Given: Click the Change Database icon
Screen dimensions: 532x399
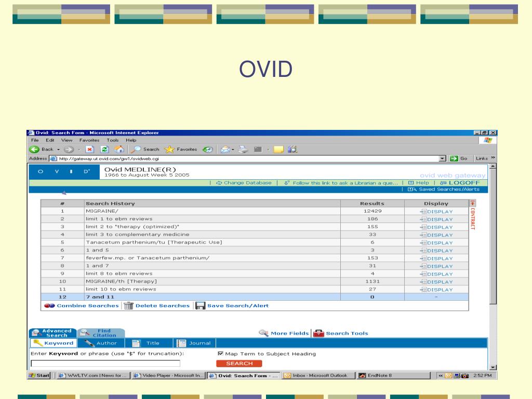Looking at the screenshot, I should coord(219,183).
